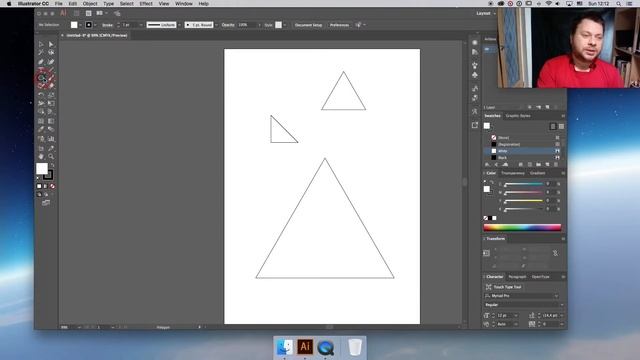Screen dimensions: 640x360
Task: Select the Curvature tool
Action: (x=51, y=62)
